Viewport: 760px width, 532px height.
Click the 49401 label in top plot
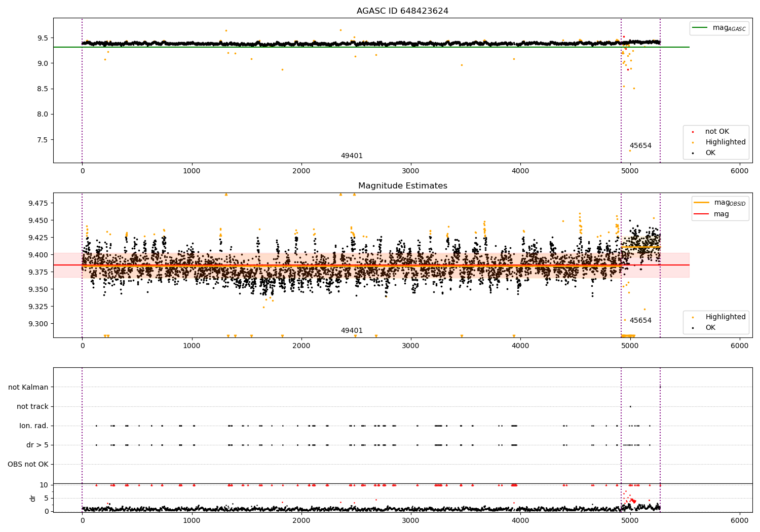coord(352,156)
